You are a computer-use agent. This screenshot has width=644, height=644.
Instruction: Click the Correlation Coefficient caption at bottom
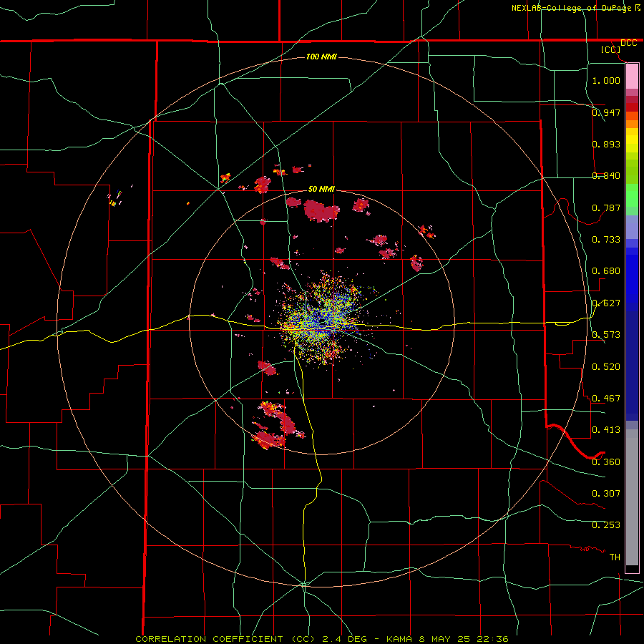pos(322,639)
